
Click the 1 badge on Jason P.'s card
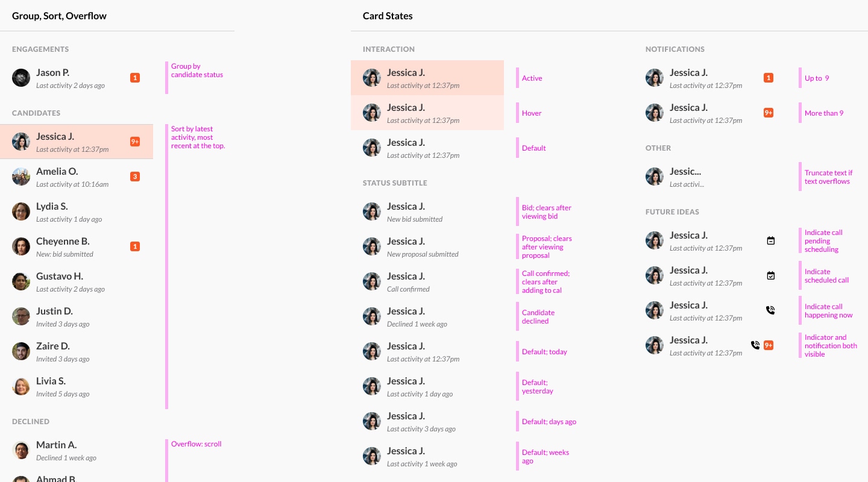point(135,78)
